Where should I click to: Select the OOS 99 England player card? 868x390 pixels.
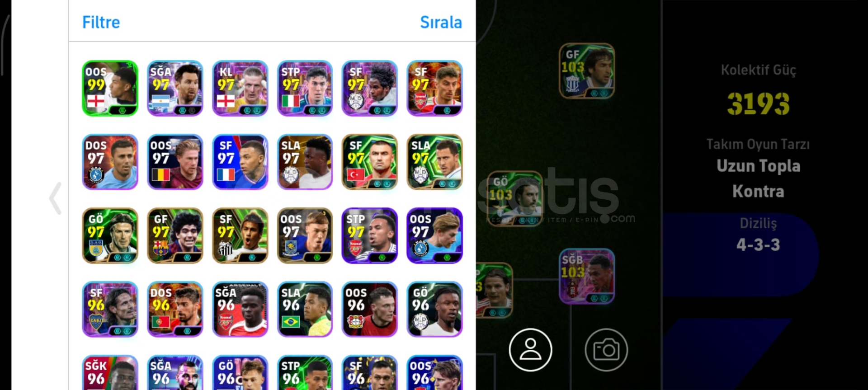(110, 89)
